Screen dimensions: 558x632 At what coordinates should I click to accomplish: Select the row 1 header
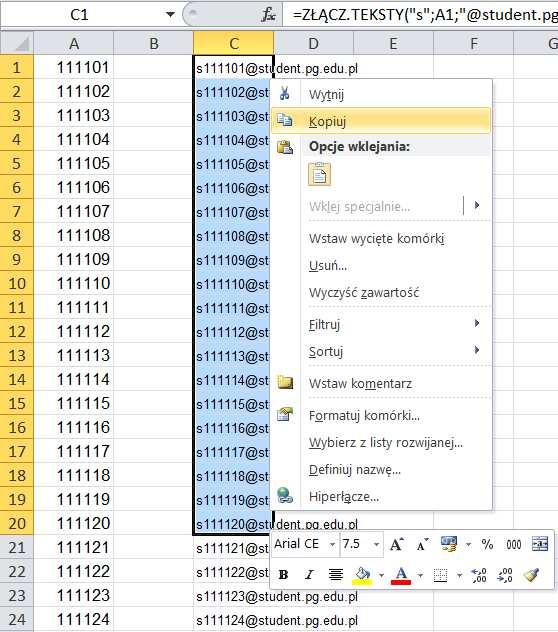pos(17,67)
